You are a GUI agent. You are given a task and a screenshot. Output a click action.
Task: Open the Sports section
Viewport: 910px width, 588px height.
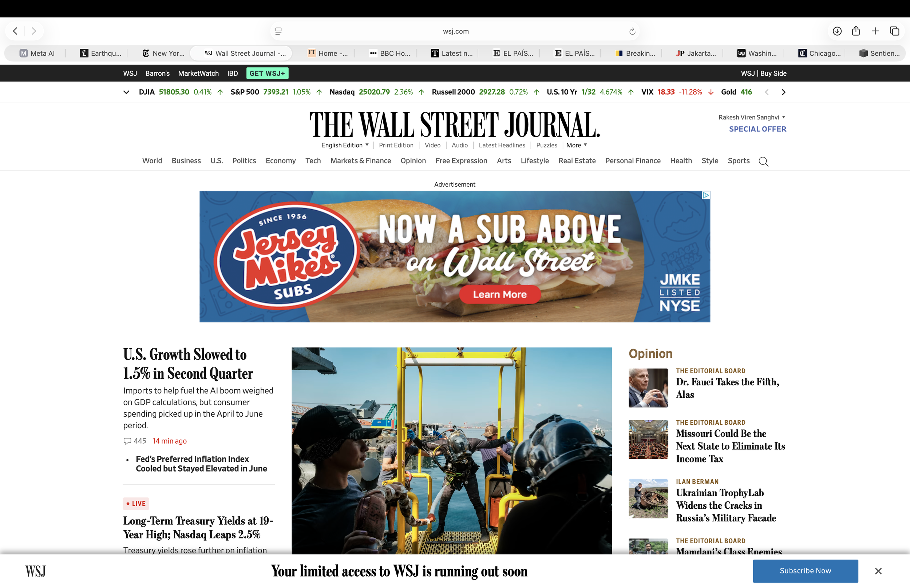click(x=739, y=161)
